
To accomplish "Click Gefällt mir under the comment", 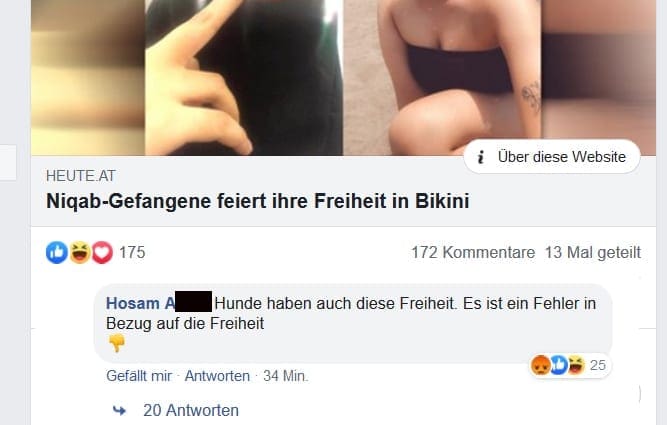I will click(139, 376).
